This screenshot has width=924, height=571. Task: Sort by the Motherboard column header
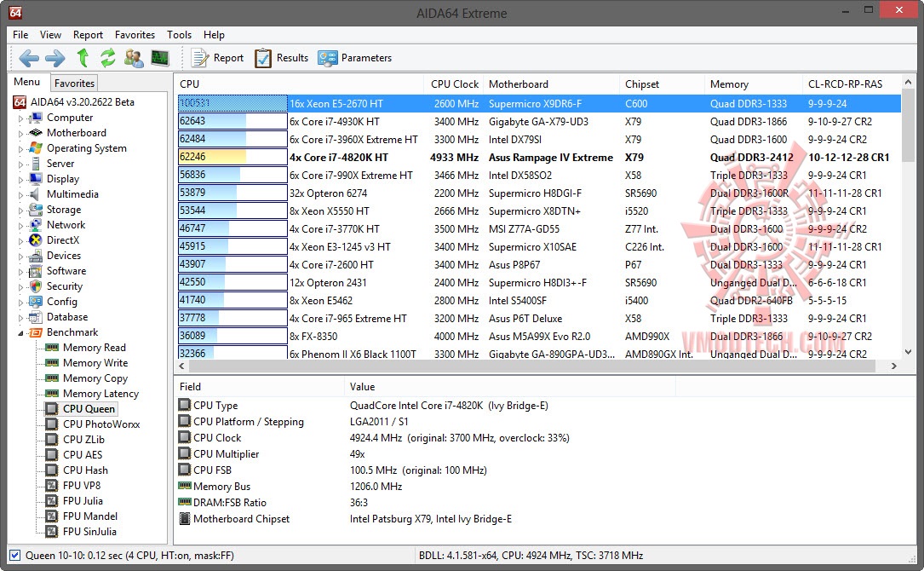point(551,84)
